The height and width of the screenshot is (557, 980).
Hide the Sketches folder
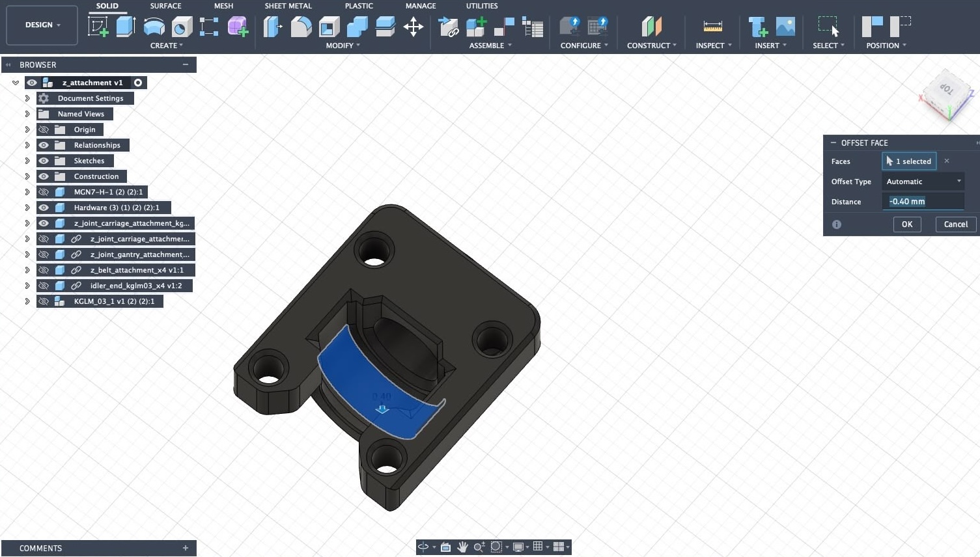pyautogui.click(x=44, y=161)
